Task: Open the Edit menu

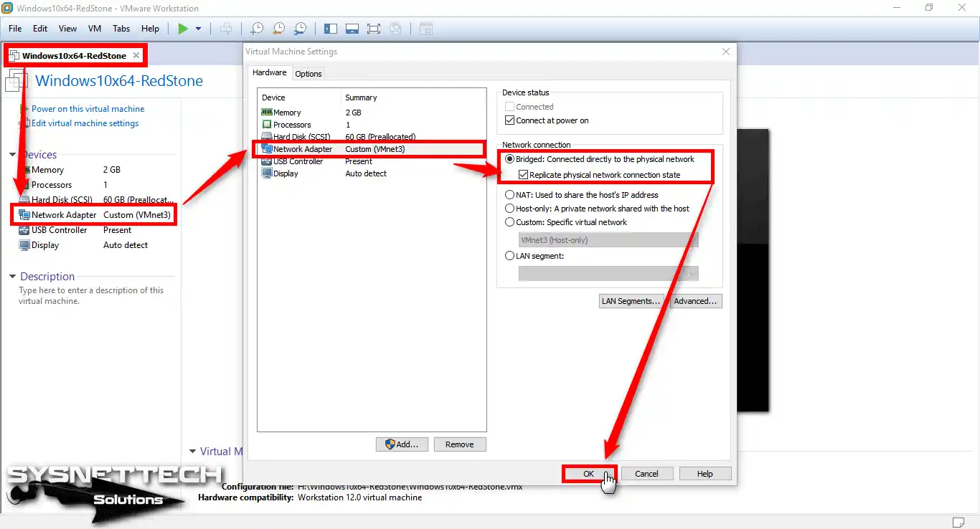Action: click(x=40, y=29)
